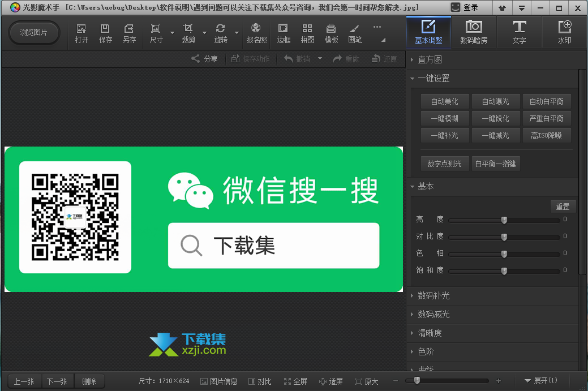The image size is (588, 391).
Task: Click the 浏览图片 button
Action: click(x=34, y=33)
